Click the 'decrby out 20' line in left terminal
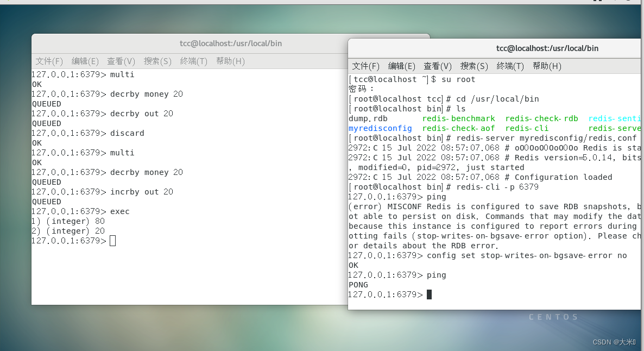This screenshot has width=644, height=351. pyautogui.click(x=102, y=114)
